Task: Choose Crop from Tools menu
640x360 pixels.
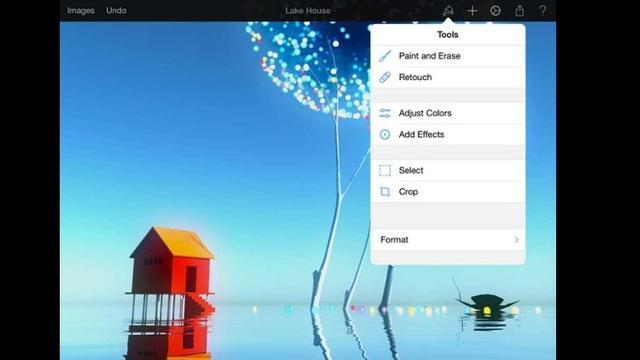Action: tap(448, 191)
